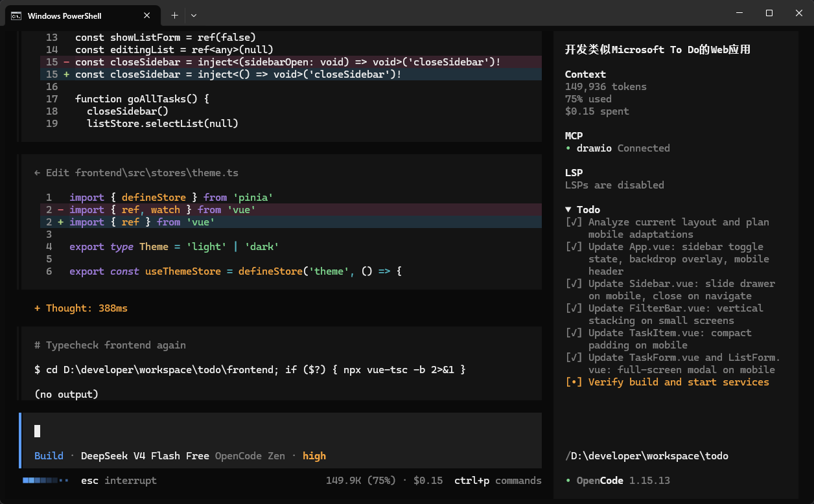Click the 'export type Theme' line
The image size is (814, 504).
tap(174, 247)
